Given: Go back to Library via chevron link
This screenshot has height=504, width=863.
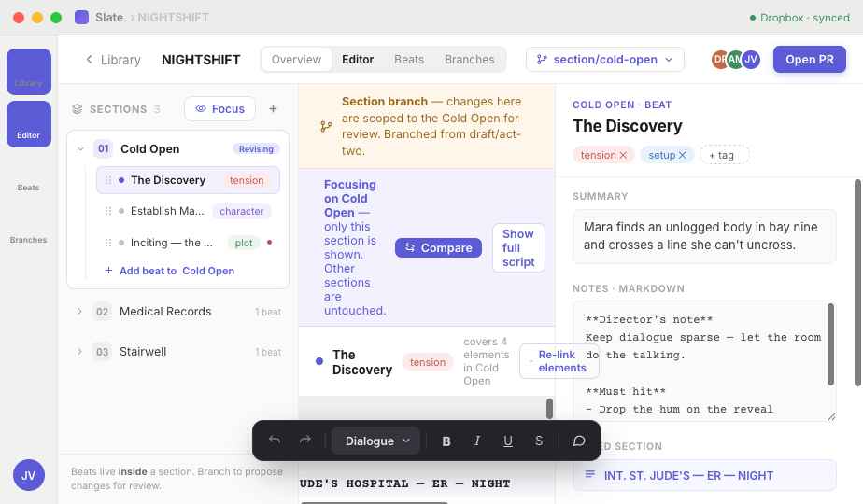Looking at the screenshot, I should pos(113,60).
